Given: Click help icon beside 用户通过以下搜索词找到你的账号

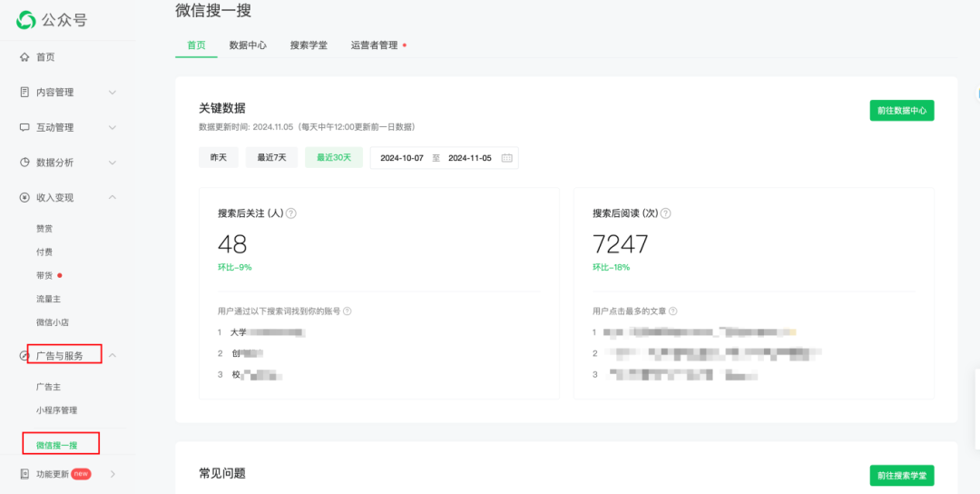Looking at the screenshot, I should 348,311.
